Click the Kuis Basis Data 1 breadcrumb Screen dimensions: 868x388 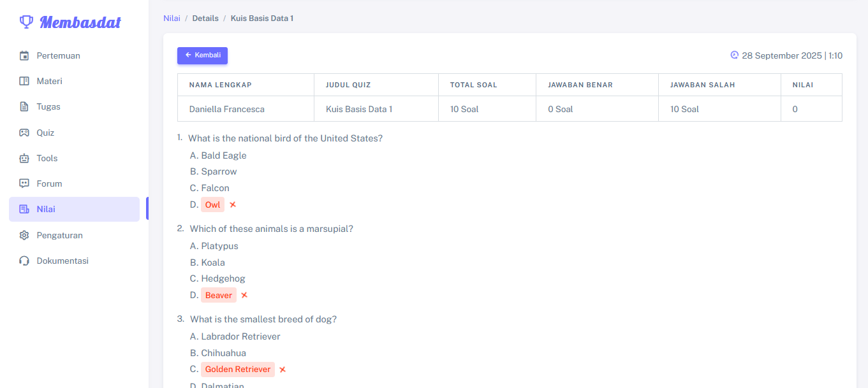[x=262, y=18]
